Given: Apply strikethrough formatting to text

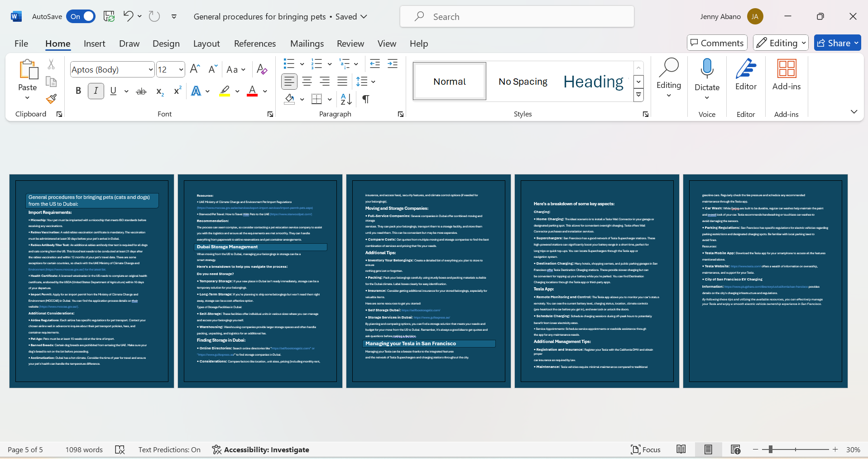Looking at the screenshot, I should point(141,92).
